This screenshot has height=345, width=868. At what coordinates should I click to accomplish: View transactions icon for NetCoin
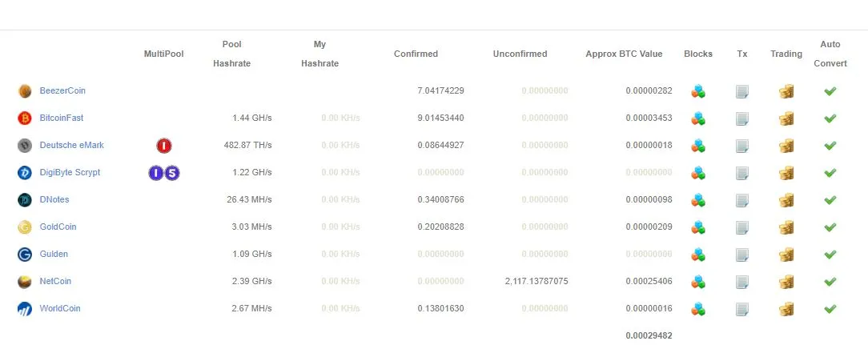point(742,282)
